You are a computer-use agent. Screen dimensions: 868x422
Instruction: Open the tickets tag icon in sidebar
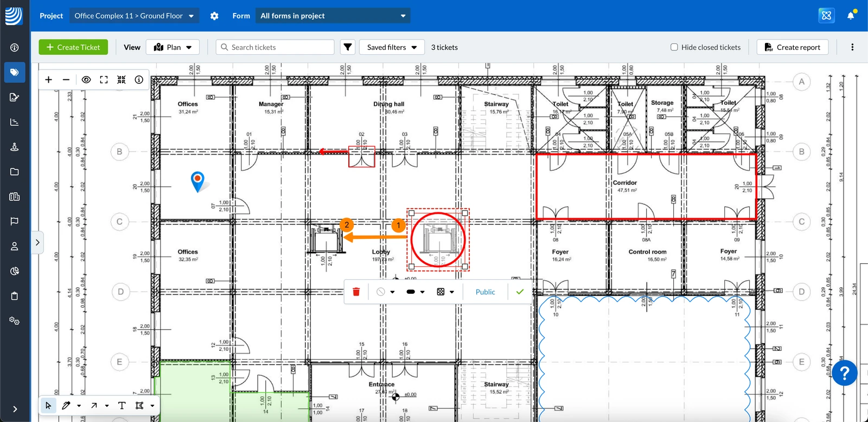15,72
